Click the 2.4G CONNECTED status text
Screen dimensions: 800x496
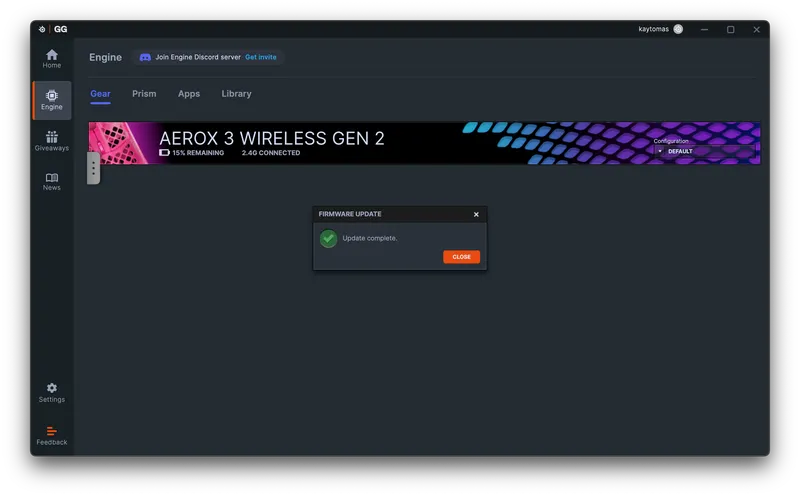coord(271,153)
